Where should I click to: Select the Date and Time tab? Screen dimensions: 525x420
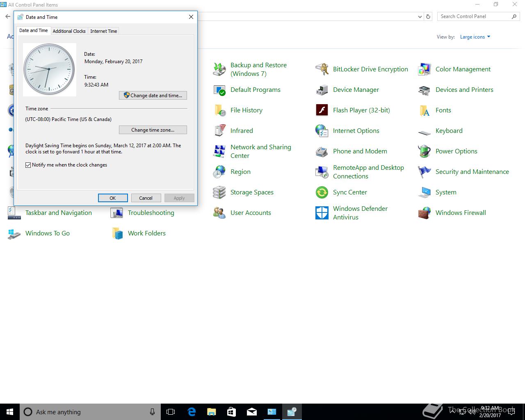pos(34,30)
